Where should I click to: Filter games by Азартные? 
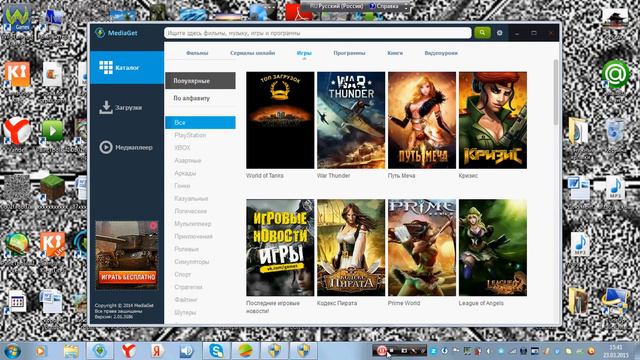188,160
